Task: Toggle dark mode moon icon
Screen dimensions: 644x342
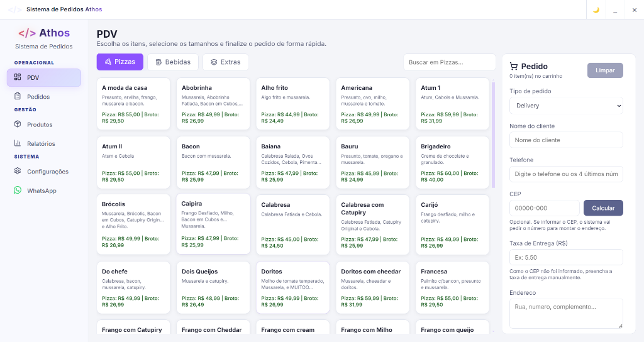Action: click(x=596, y=10)
